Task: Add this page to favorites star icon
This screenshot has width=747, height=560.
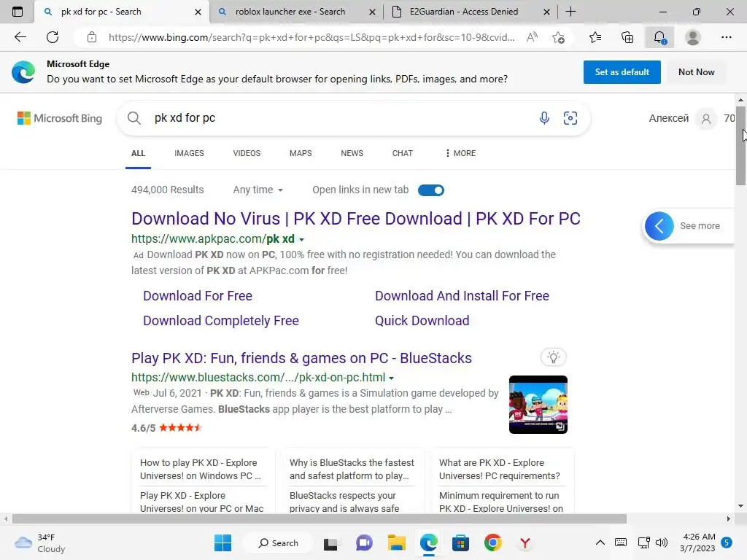Action: (558, 37)
